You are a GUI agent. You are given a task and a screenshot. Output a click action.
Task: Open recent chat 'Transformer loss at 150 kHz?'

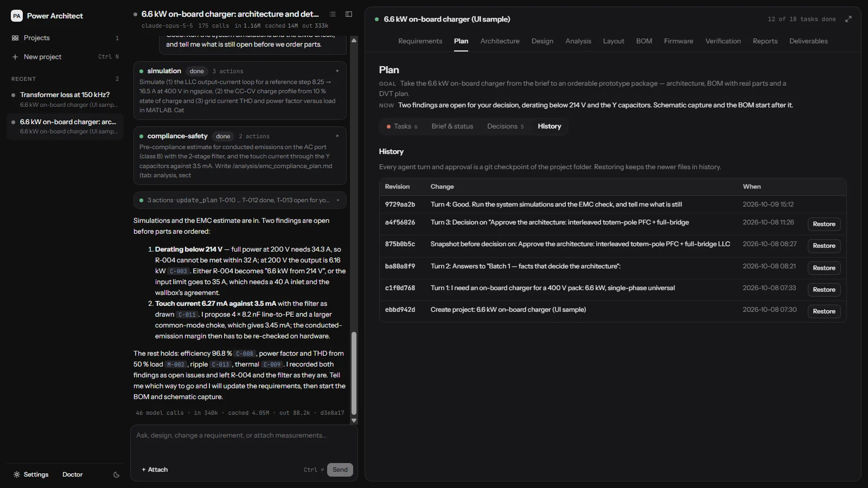tap(65, 100)
